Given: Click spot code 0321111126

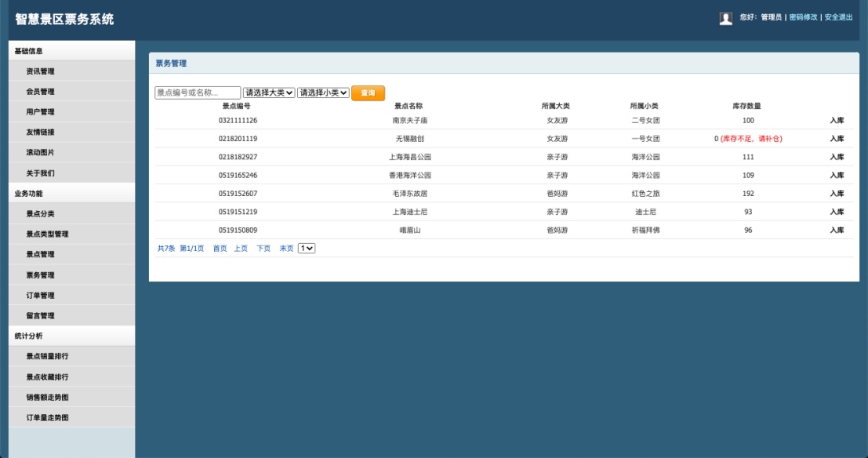Looking at the screenshot, I should (238, 120).
